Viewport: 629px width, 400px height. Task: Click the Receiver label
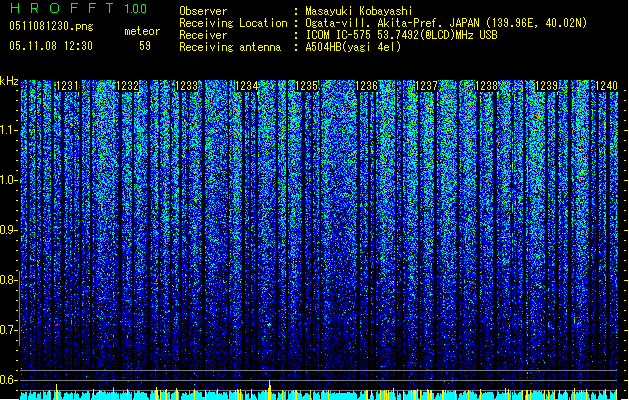click(x=203, y=35)
